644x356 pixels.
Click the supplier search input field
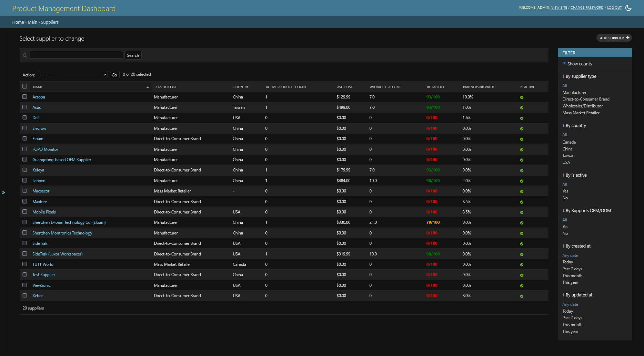click(x=76, y=55)
